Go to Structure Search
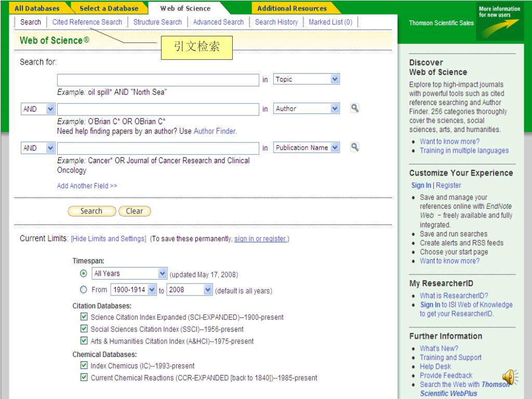Image resolution: width=532 pixels, height=399 pixels. [x=157, y=22]
